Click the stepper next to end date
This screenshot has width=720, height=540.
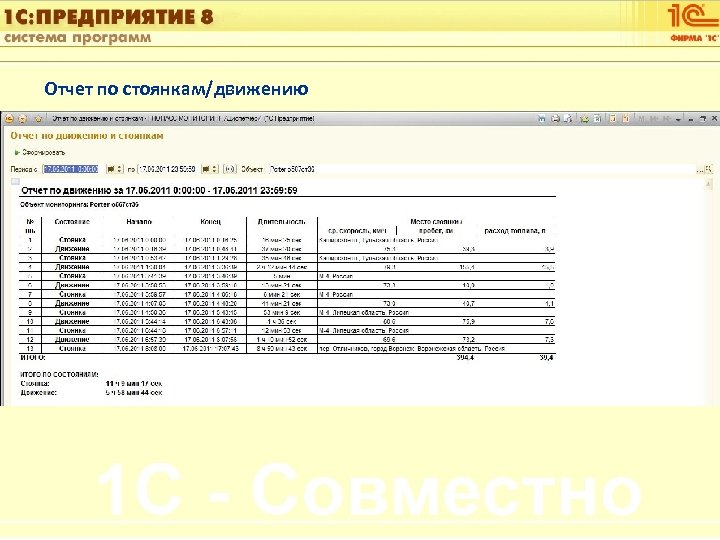(214, 169)
